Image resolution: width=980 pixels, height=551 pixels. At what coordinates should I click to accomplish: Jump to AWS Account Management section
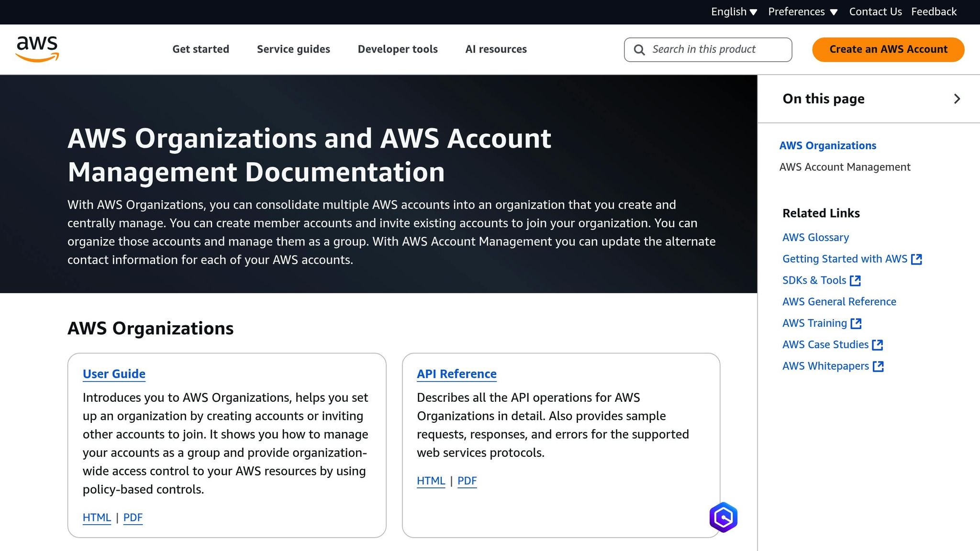pyautogui.click(x=845, y=167)
